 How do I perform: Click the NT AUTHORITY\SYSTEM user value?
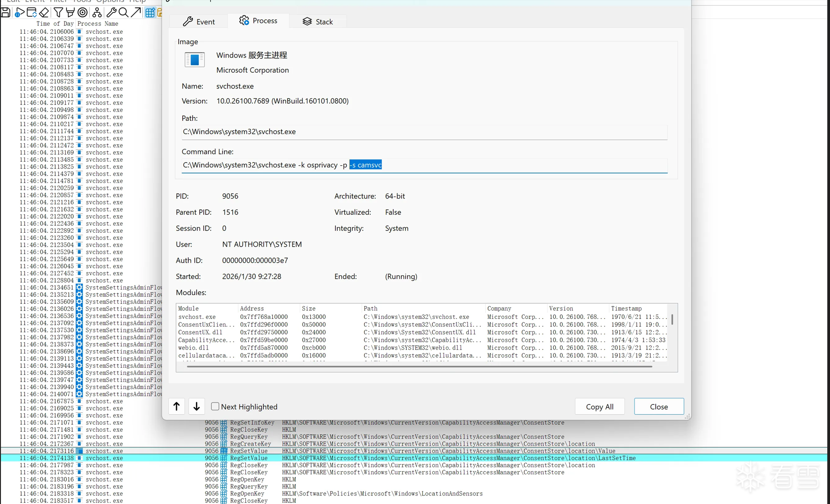click(262, 244)
